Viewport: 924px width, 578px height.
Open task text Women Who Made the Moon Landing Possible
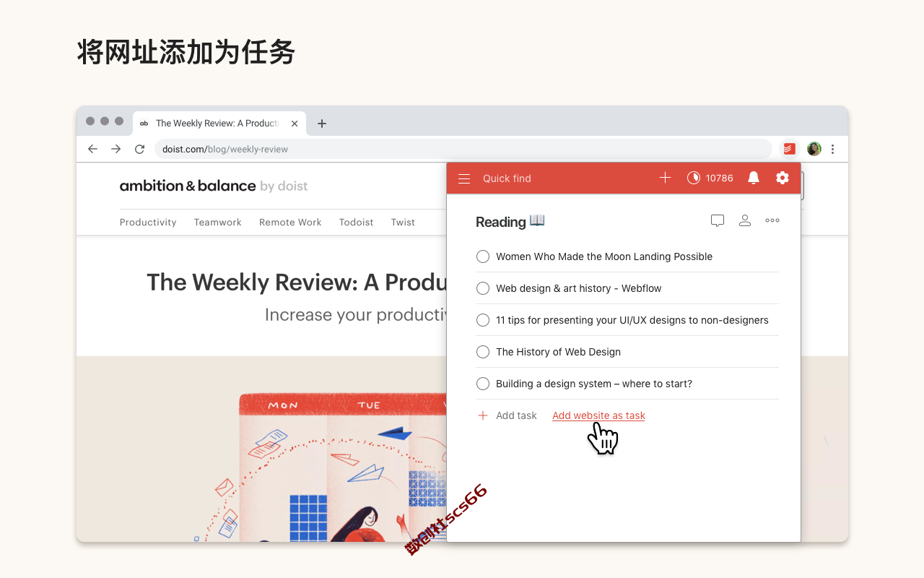click(x=604, y=256)
